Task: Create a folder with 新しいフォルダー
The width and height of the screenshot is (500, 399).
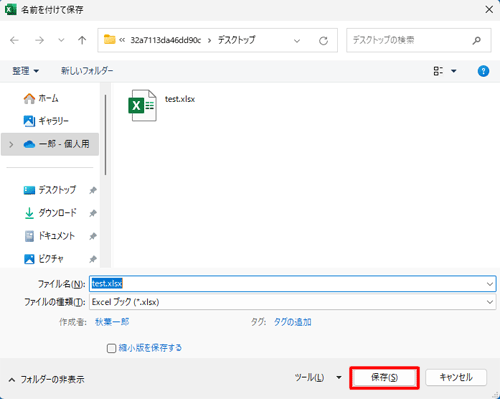Action: tap(87, 71)
